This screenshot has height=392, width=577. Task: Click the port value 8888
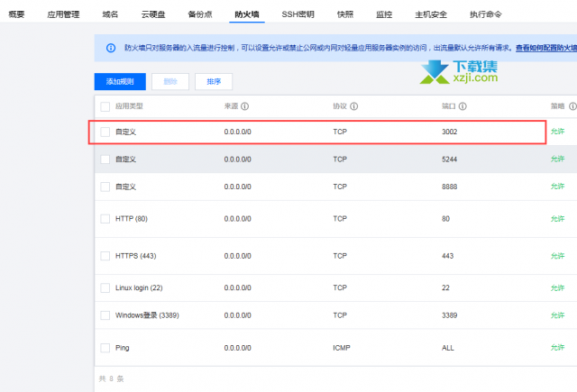[x=449, y=187]
